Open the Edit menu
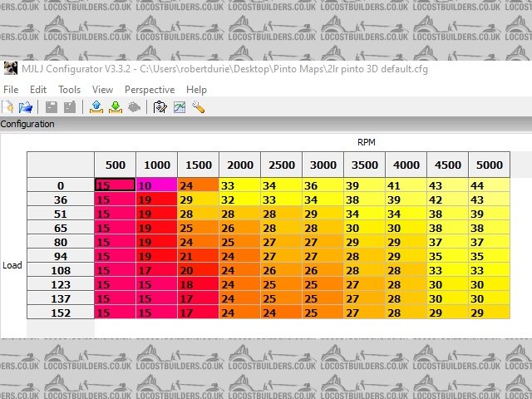 [38, 90]
